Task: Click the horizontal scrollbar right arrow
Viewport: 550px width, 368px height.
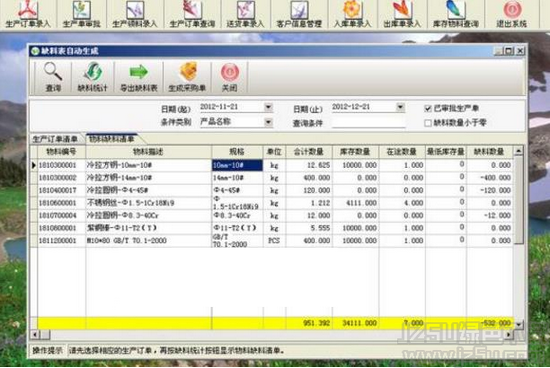Action: tap(509, 335)
